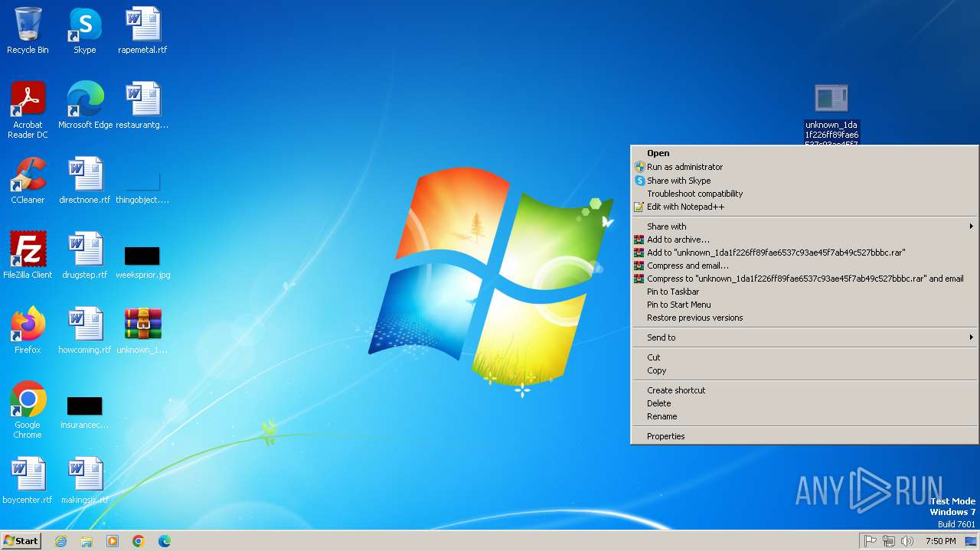Viewport: 980px width, 551px height.
Task: Open Internet Explorer from the taskbar
Action: click(x=60, y=541)
